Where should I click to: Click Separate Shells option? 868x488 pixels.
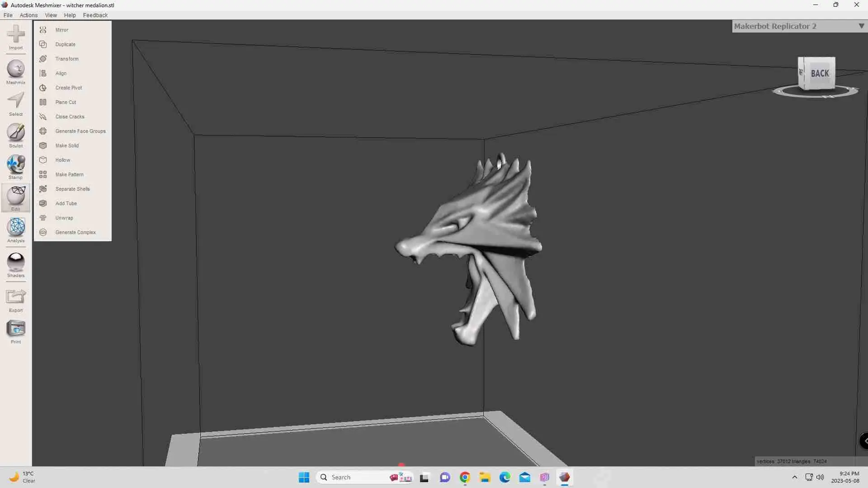[x=72, y=189]
